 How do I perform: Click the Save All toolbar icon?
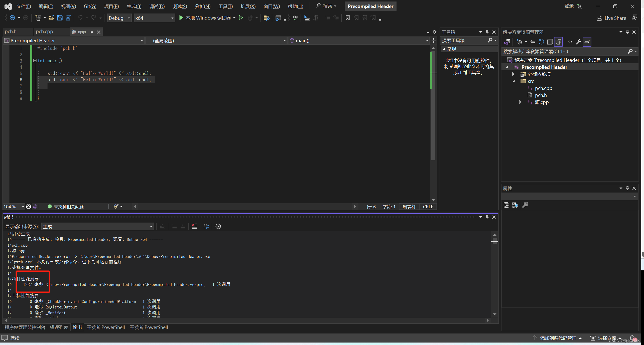pyautogui.click(x=68, y=18)
